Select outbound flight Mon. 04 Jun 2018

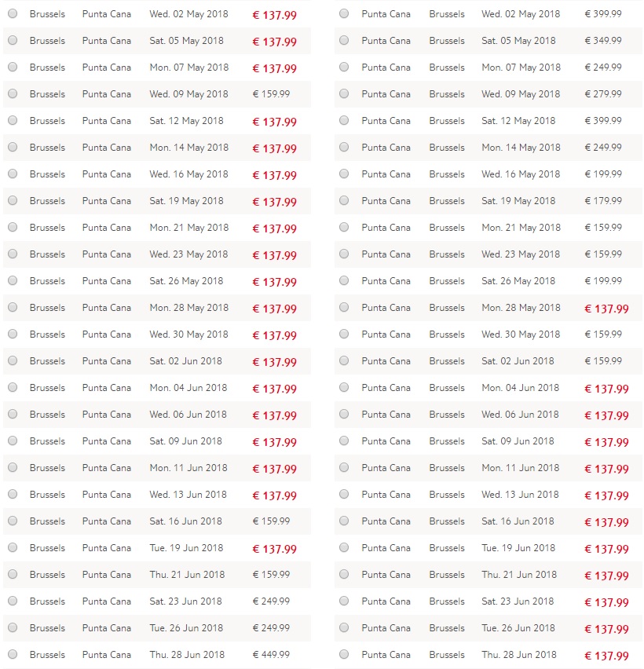pyautogui.click(x=13, y=387)
